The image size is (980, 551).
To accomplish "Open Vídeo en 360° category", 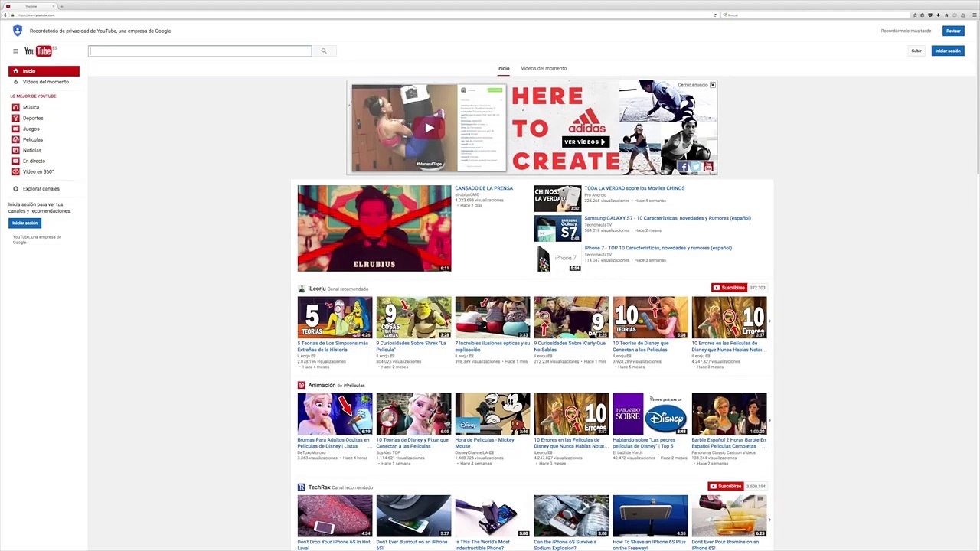I will pos(38,171).
